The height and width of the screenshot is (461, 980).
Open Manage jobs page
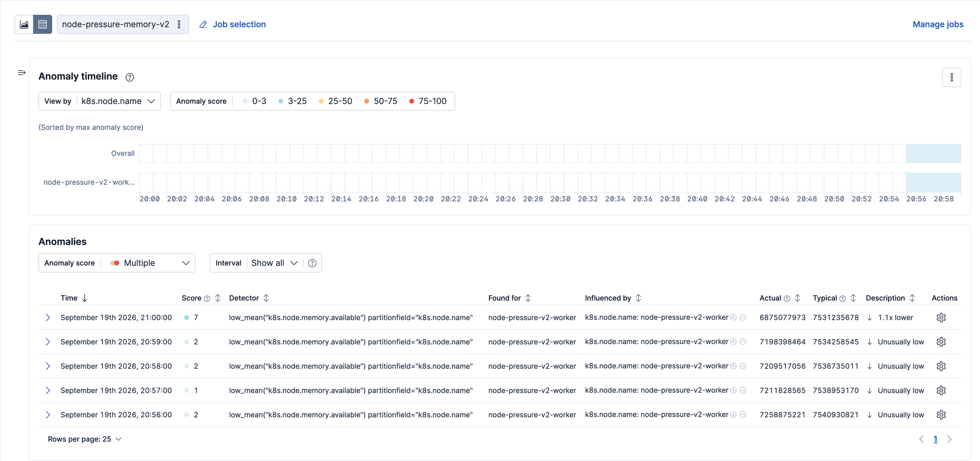click(x=938, y=25)
